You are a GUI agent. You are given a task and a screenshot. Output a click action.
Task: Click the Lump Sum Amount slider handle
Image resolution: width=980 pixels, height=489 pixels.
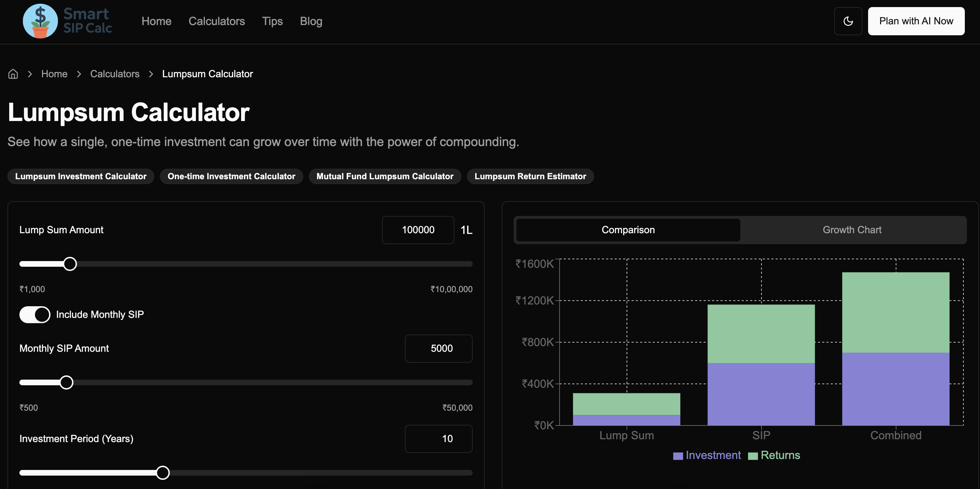coord(70,264)
